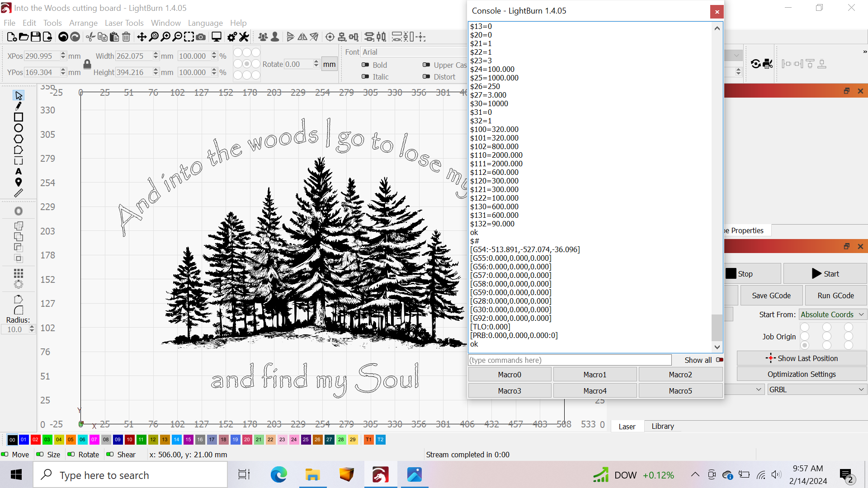Viewport: 868px width, 488px height.
Task: Click the Flip horizontal mirror icon
Action: click(302, 37)
